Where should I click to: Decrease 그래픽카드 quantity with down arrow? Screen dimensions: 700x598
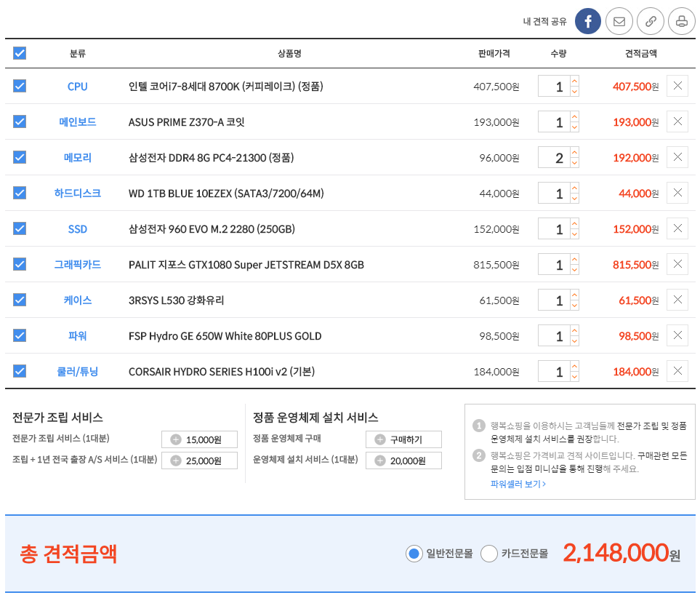(574, 269)
